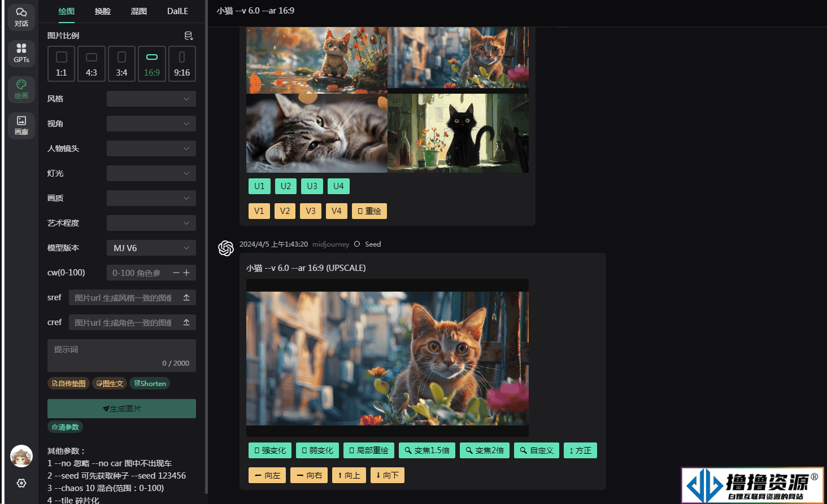Open the 视角 view angle dropdown

click(151, 124)
